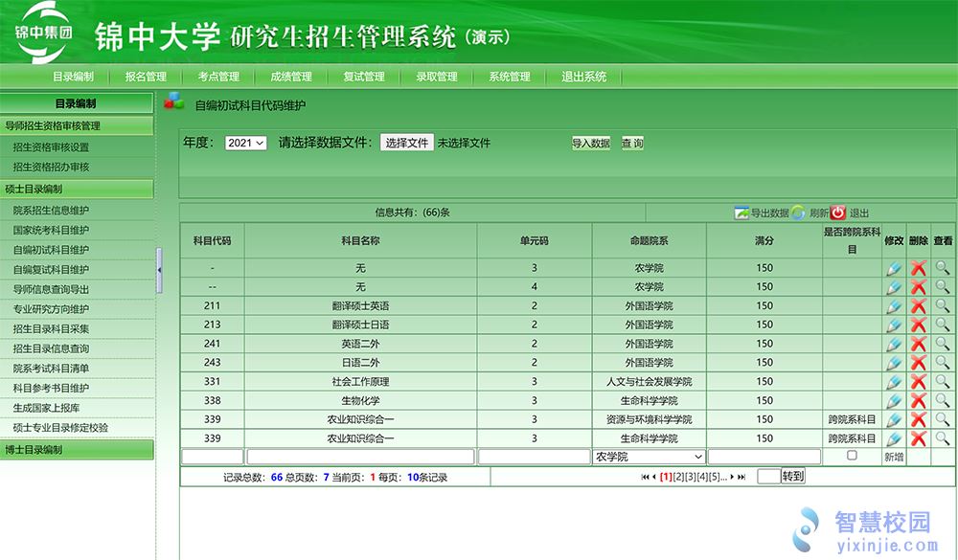Select the 考点管理 menu
Viewport: 958px width, 560px height.
coord(217,76)
